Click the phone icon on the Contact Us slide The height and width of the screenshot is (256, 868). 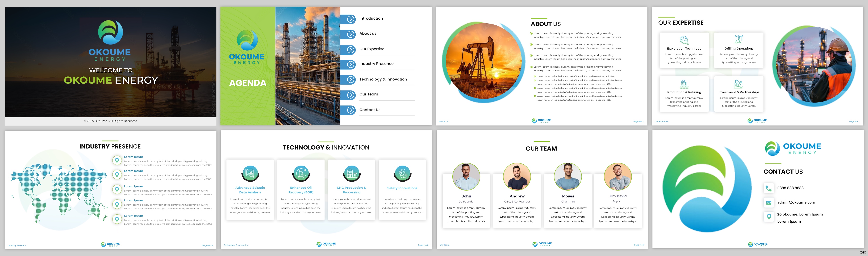769,188
